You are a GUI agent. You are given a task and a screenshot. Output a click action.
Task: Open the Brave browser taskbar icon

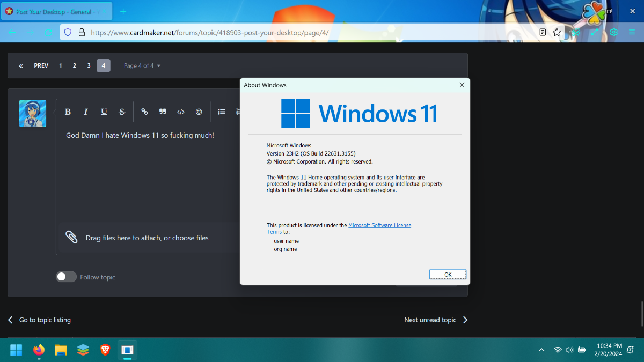105,350
